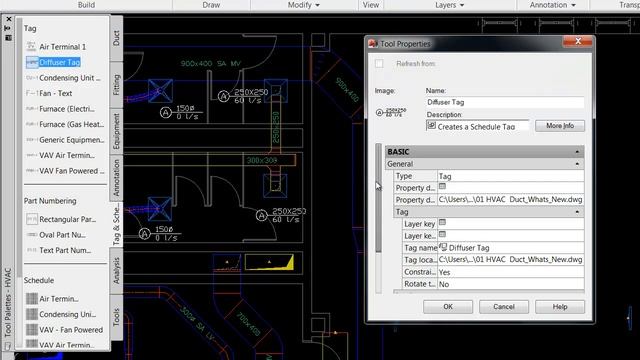Collapse the BASIC section
This screenshot has height=360, width=640.
(577, 152)
